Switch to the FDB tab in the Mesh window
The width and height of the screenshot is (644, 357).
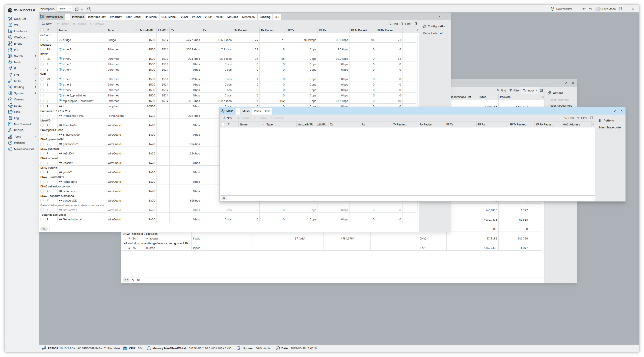pos(268,111)
